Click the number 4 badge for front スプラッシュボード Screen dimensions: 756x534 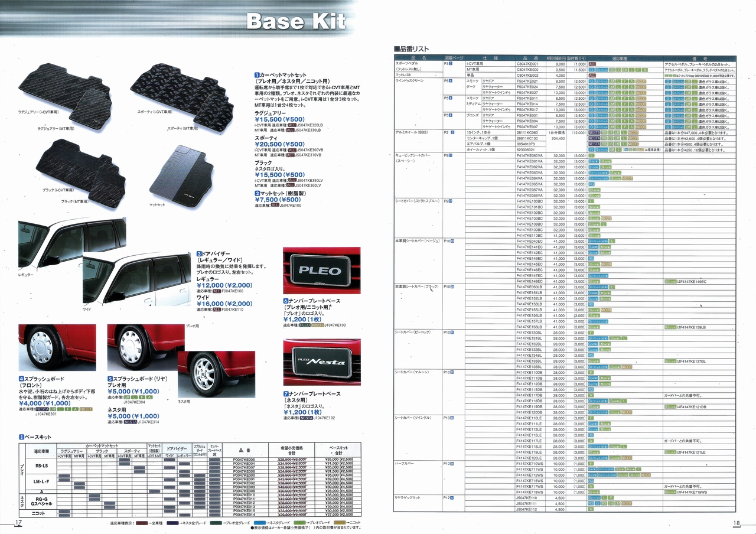[x=21, y=378]
